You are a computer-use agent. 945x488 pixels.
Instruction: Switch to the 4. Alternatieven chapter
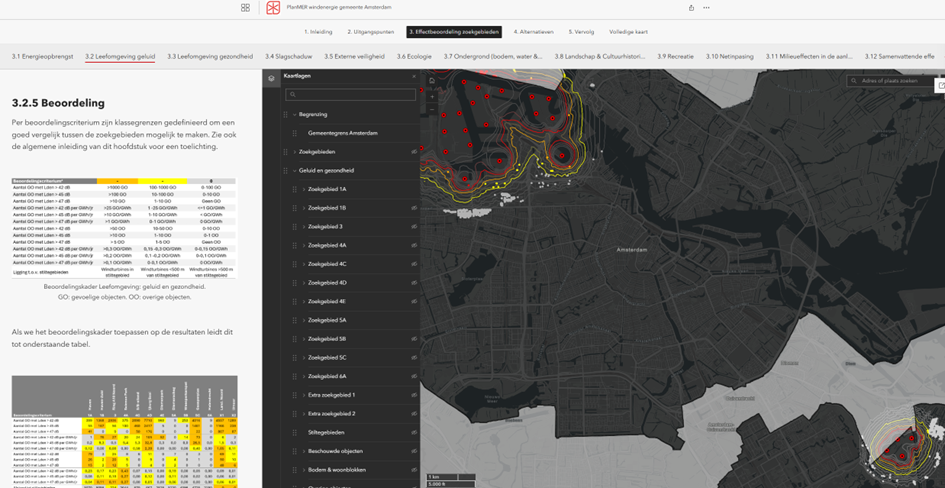coord(535,32)
